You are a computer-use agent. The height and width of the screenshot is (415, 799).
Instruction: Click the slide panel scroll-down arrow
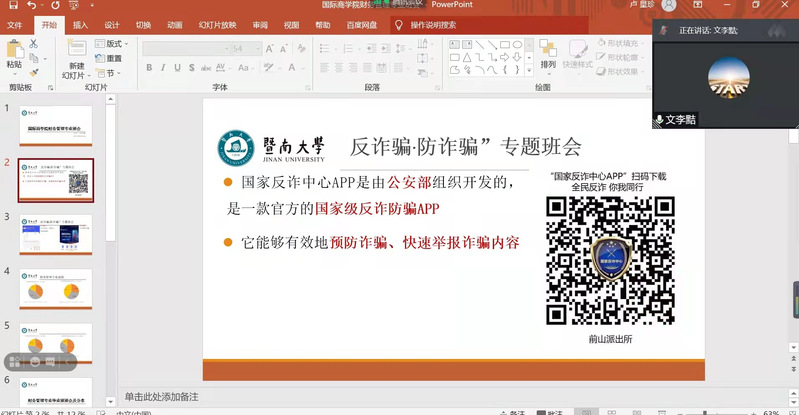tap(111, 402)
